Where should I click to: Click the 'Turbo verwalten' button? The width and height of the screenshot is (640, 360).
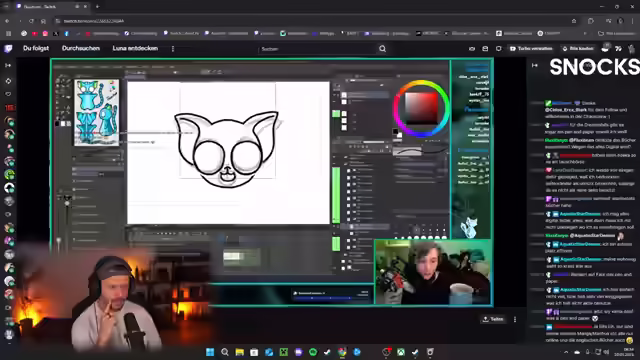pyautogui.click(x=531, y=49)
